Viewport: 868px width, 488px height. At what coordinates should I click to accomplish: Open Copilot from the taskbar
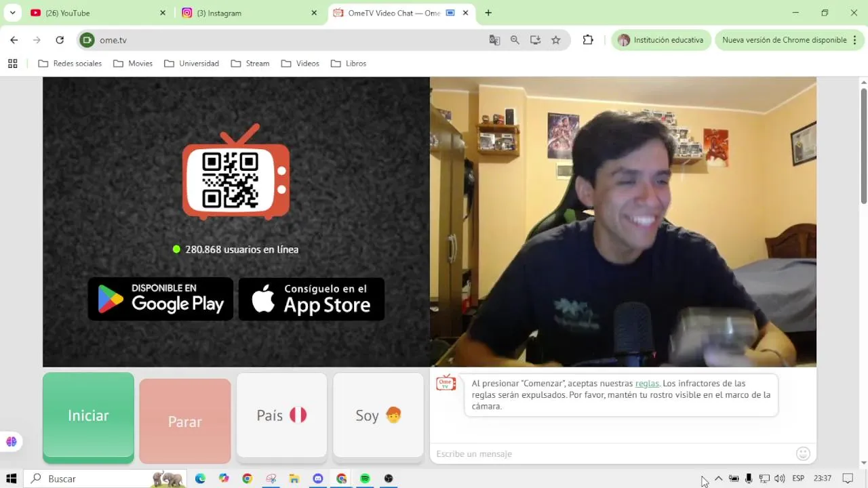tap(224, 479)
